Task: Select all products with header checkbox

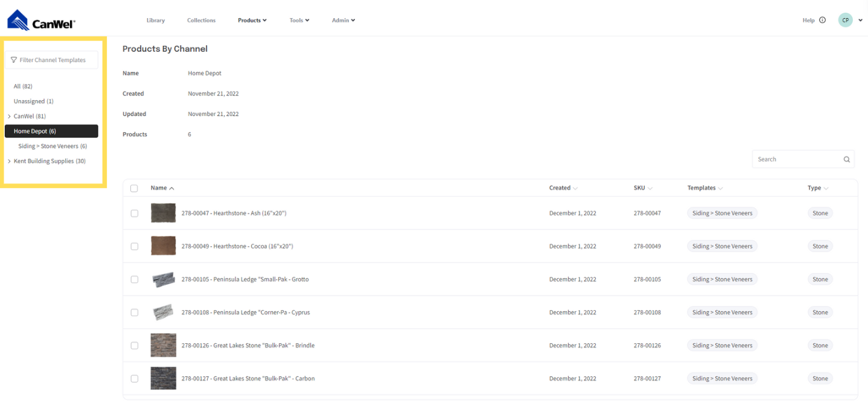Action: click(134, 188)
